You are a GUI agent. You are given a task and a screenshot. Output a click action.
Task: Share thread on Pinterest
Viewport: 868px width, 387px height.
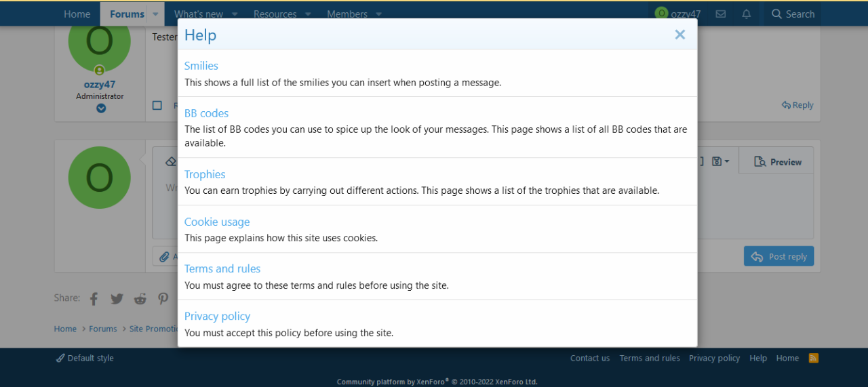tap(163, 299)
